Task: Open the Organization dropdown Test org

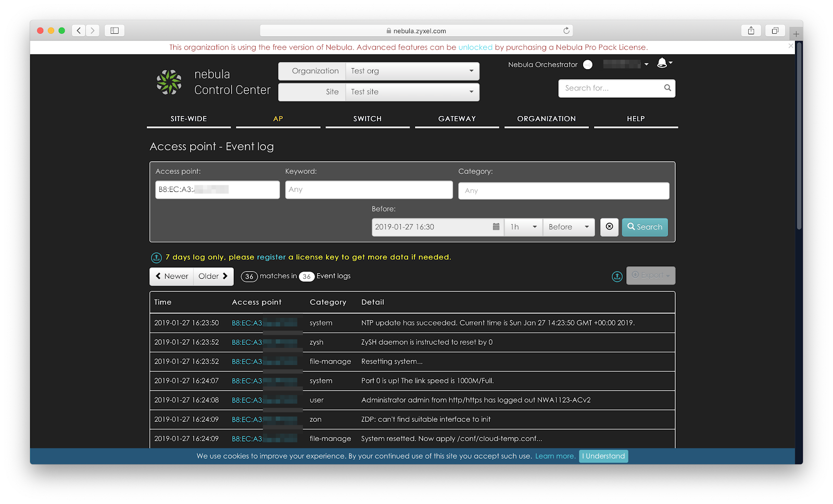Action: coord(412,71)
